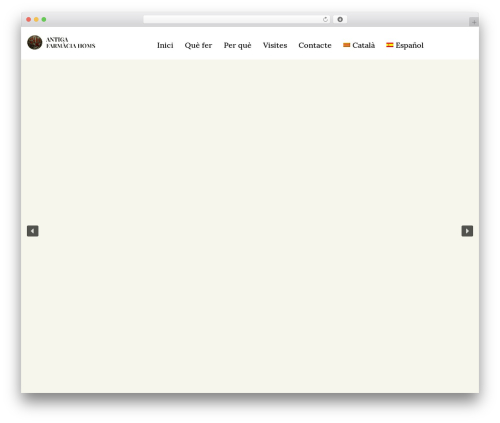500x423 pixels.
Task: Open the Contacte page
Action: tap(315, 45)
